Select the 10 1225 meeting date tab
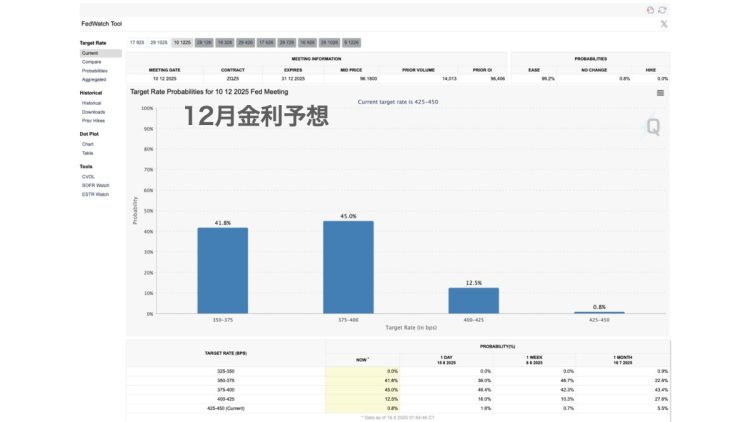This screenshot has width=750, height=422. tap(182, 43)
